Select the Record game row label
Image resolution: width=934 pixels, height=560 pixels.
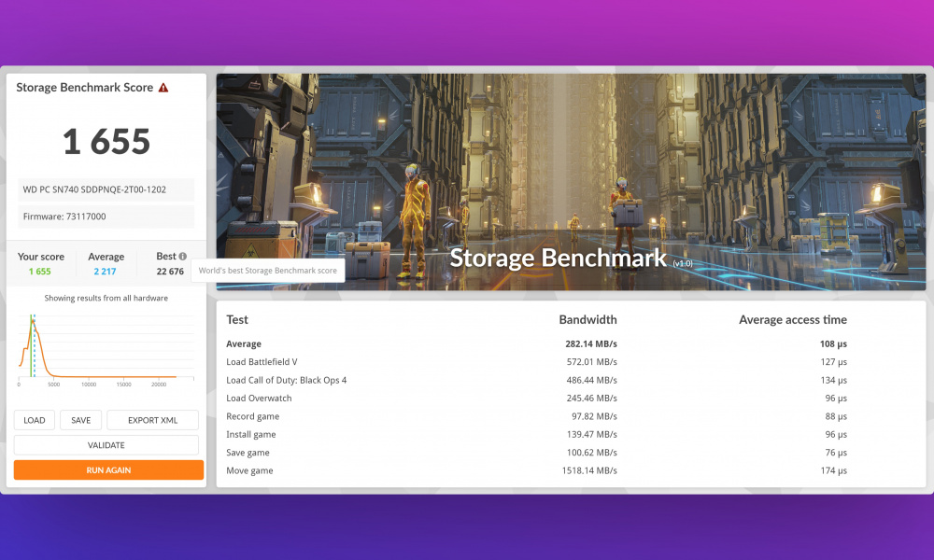pos(252,416)
